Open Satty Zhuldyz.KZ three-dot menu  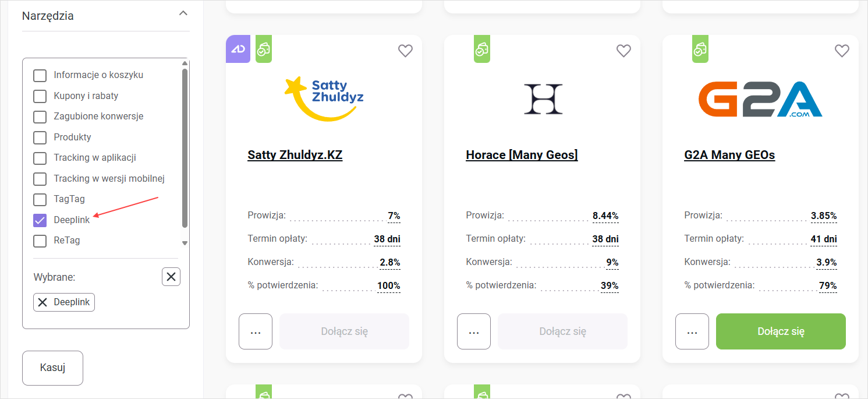point(256,331)
